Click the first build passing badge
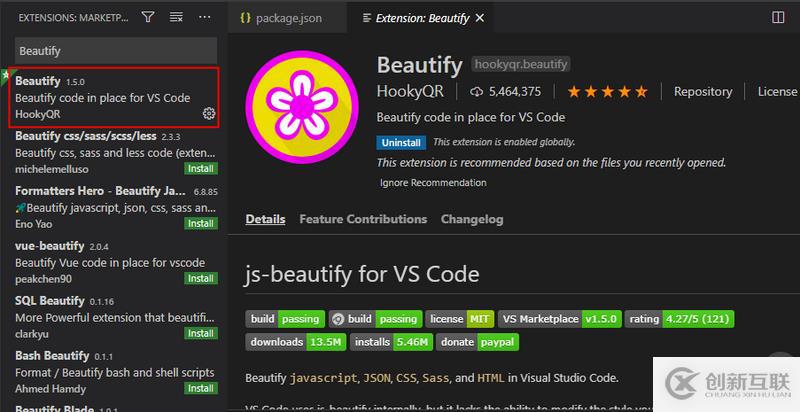This screenshot has width=800, height=412. (x=285, y=319)
